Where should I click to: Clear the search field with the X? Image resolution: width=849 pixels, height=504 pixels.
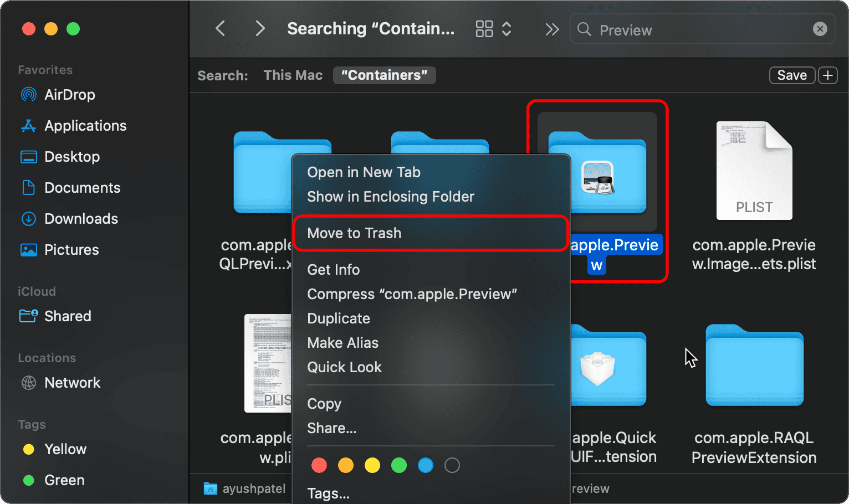click(820, 29)
